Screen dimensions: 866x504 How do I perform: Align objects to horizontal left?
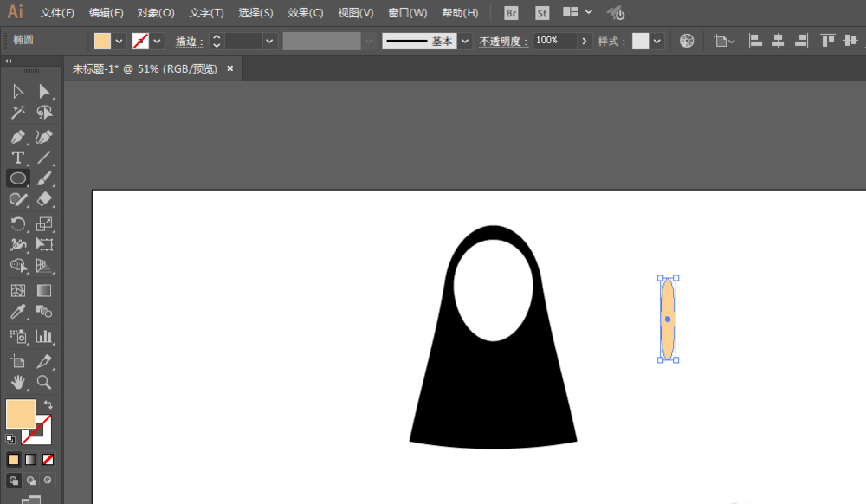(755, 41)
